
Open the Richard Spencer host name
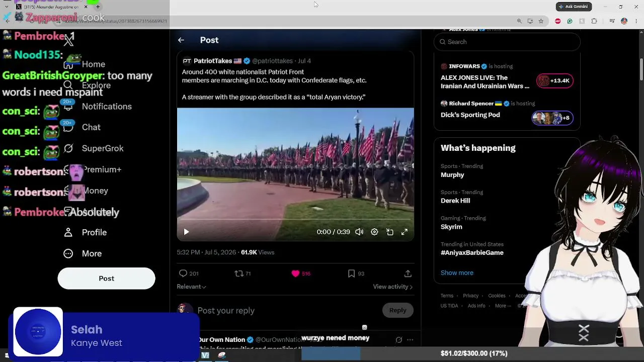[x=471, y=104]
